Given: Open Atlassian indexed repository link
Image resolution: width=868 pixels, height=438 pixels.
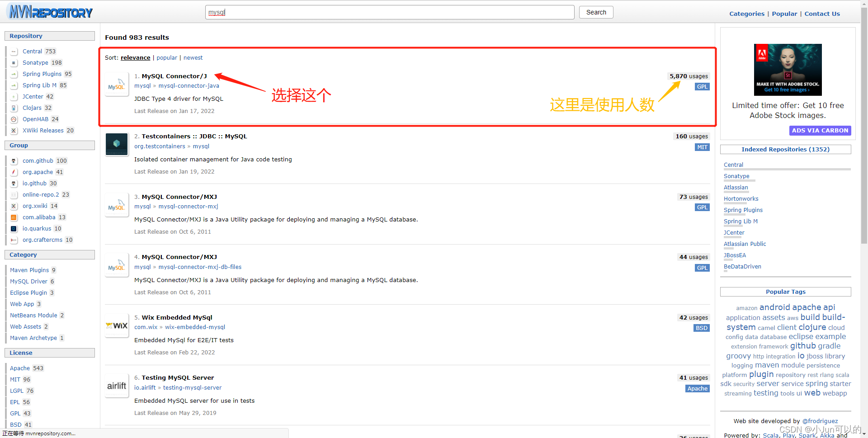Looking at the screenshot, I should pos(736,188).
